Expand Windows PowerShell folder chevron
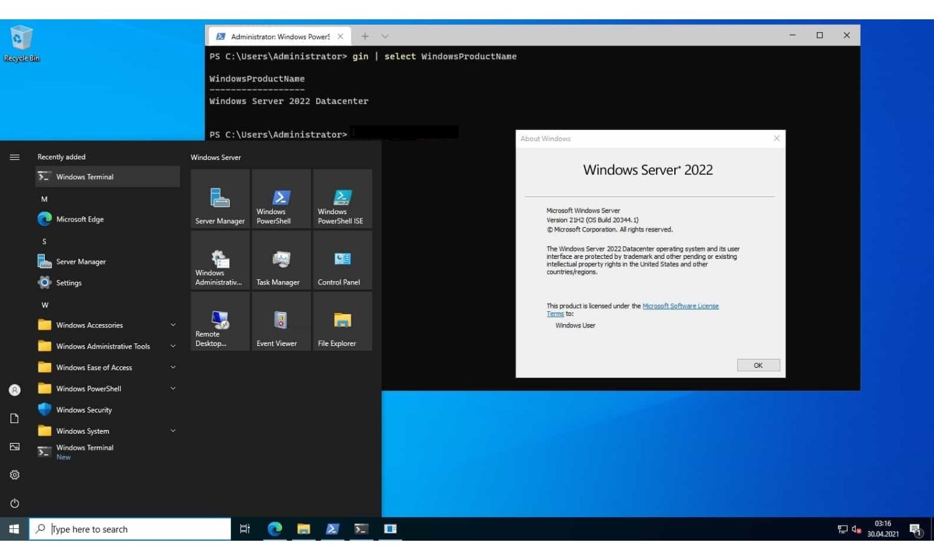The width and height of the screenshot is (934, 560). tap(173, 388)
